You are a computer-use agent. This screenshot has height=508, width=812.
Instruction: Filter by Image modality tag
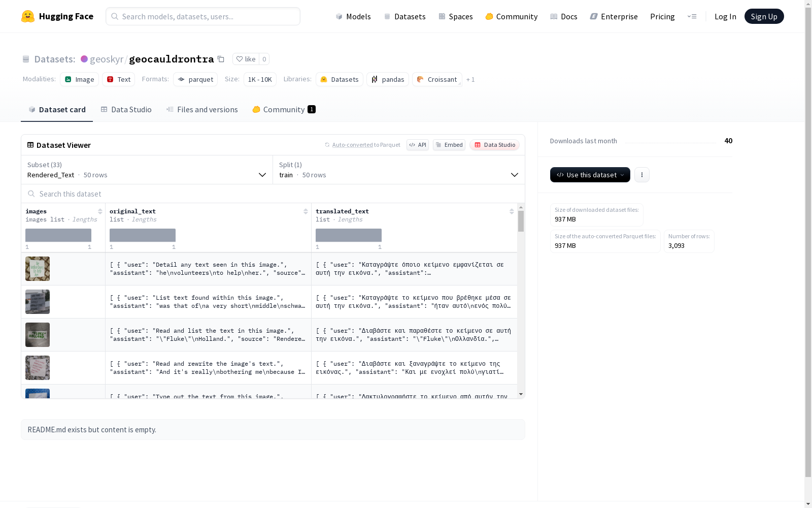point(79,79)
